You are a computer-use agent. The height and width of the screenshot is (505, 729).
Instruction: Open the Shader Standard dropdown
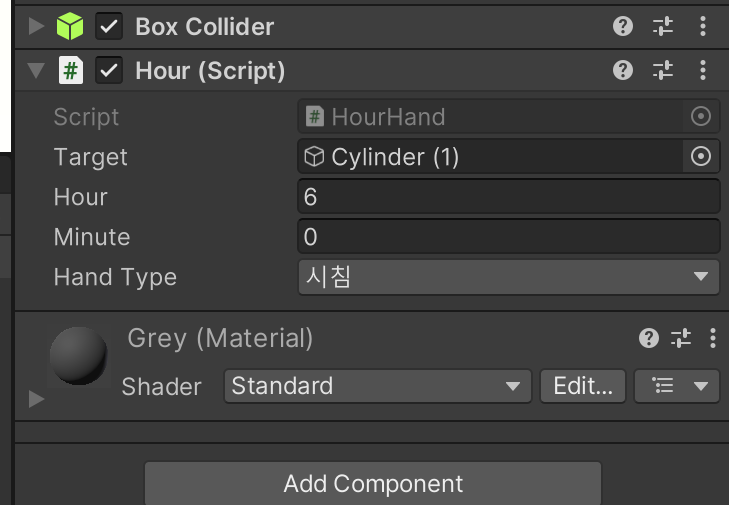click(x=376, y=386)
